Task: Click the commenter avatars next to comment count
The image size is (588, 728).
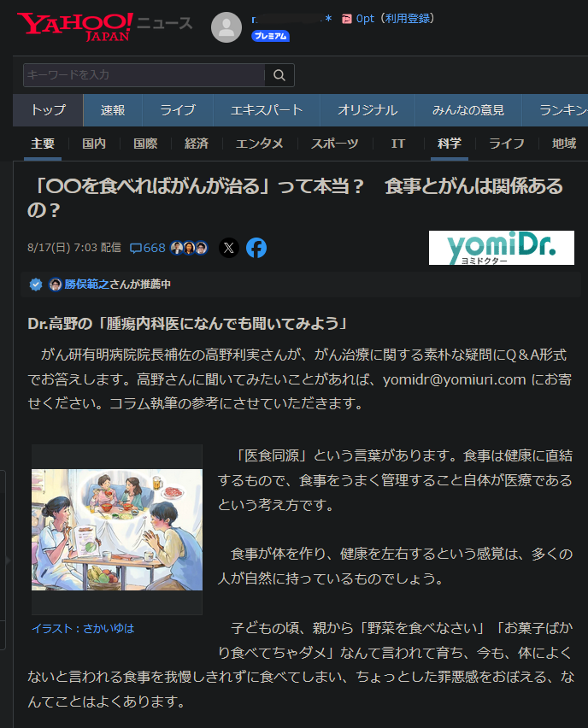Action: point(189,248)
